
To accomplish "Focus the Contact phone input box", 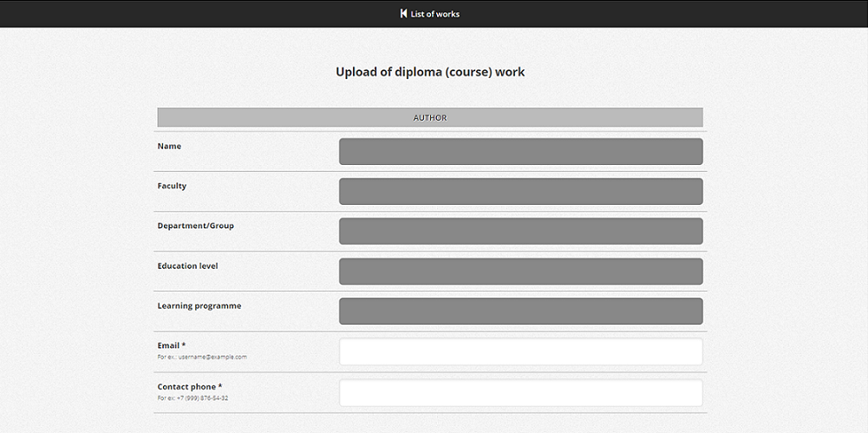I will click(x=520, y=393).
